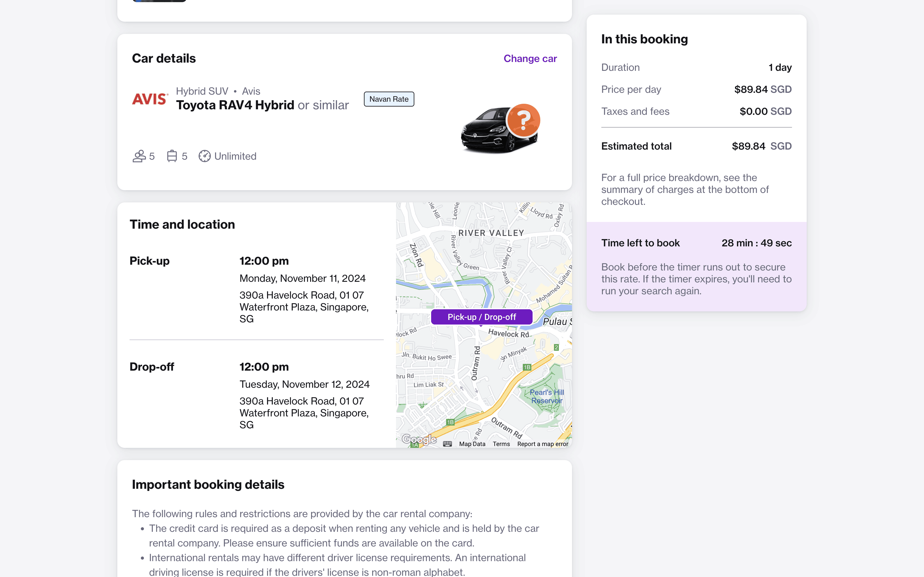Click the Toyota RAV4 Hybrid title
924x577 pixels.
click(235, 105)
